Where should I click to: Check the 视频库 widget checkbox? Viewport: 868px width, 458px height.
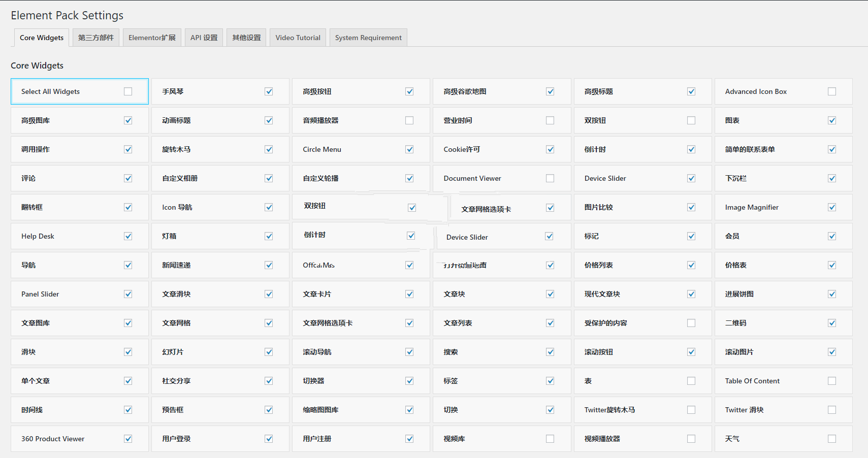pos(550,439)
